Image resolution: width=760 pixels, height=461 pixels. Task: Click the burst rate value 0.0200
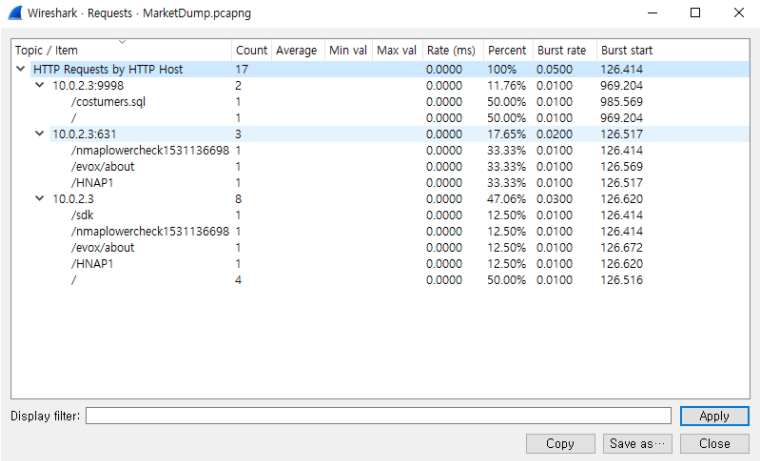[x=554, y=134]
